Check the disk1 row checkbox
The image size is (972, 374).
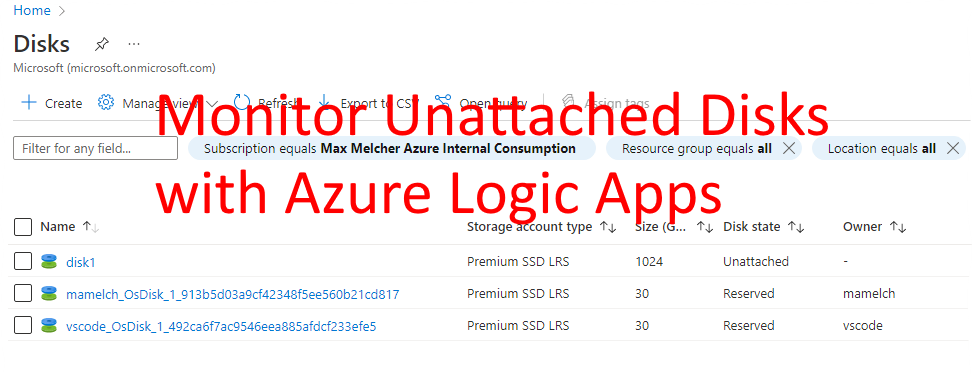(23, 261)
